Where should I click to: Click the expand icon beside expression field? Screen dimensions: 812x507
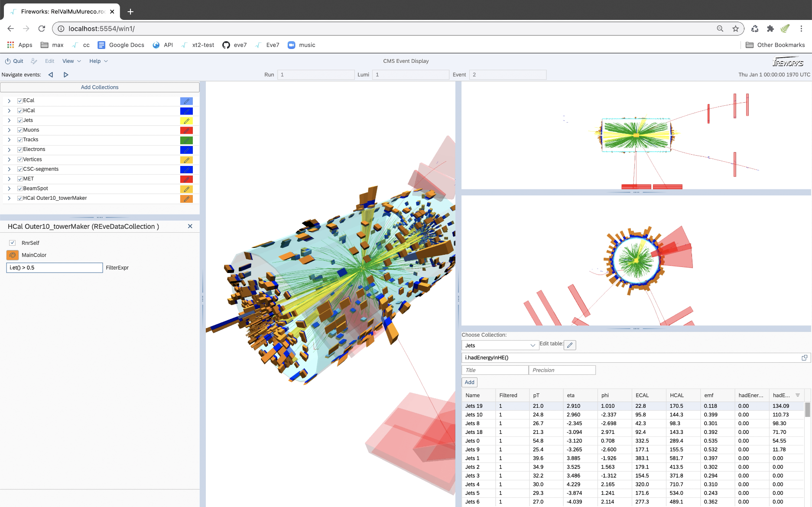[804, 357]
